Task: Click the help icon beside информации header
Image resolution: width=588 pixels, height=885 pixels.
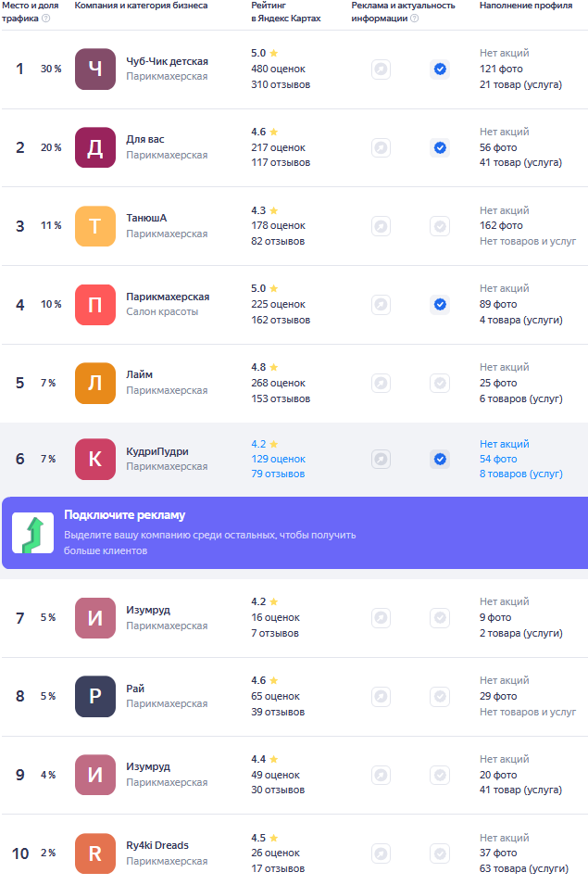Action: click(x=414, y=18)
